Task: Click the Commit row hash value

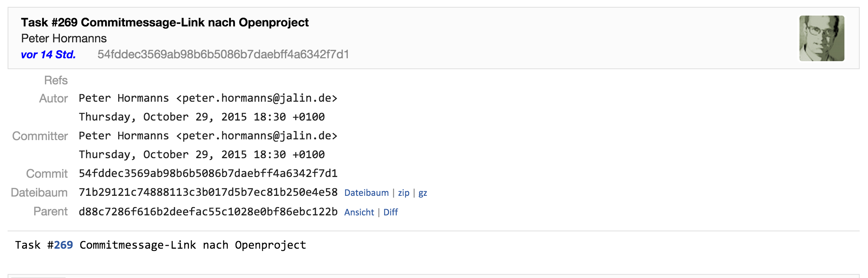Action: pos(208,173)
